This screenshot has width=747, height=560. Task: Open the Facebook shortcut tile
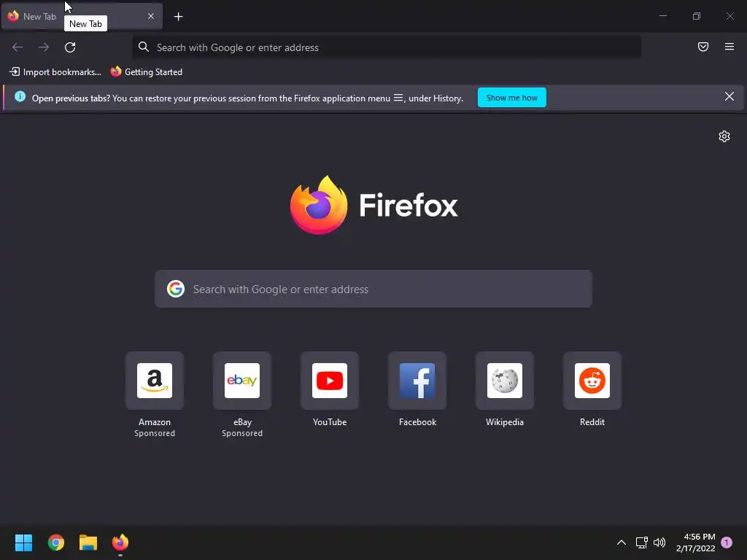(x=417, y=381)
